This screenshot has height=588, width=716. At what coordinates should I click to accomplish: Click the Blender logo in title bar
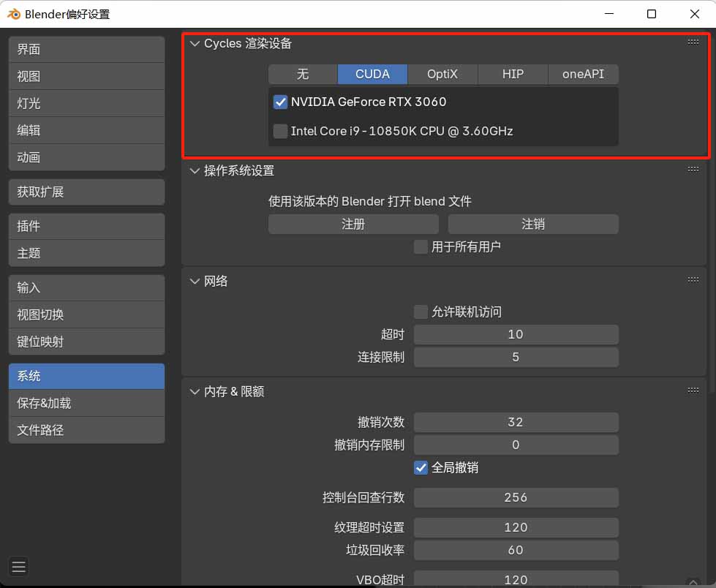(14, 14)
